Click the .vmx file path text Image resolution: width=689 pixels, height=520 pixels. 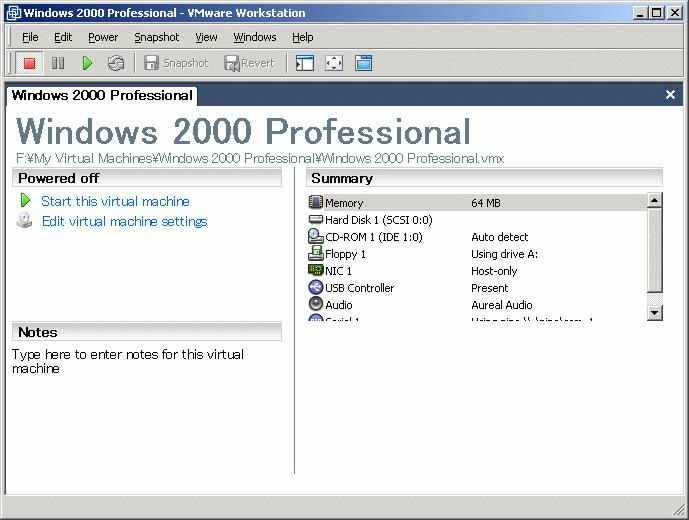[x=260, y=158]
